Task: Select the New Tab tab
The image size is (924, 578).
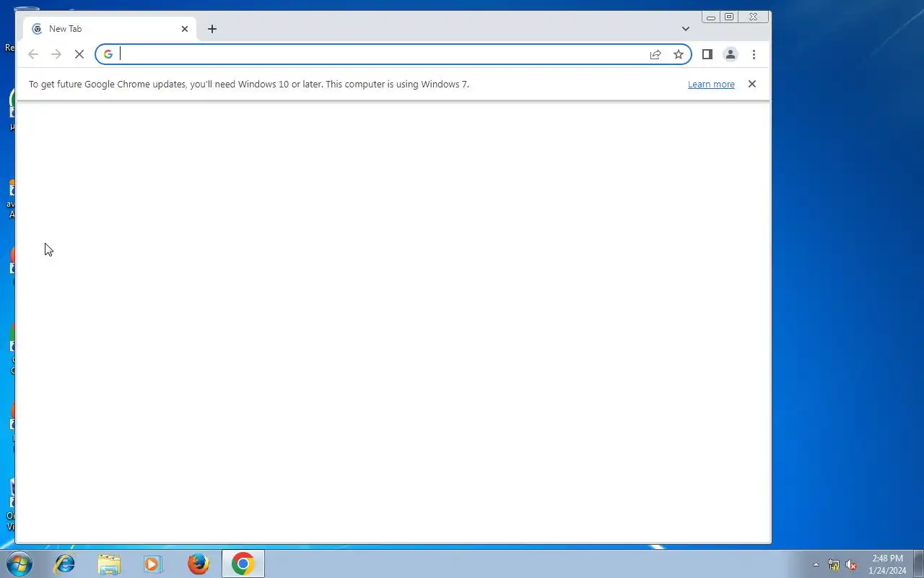Action: pyautogui.click(x=110, y=29)
